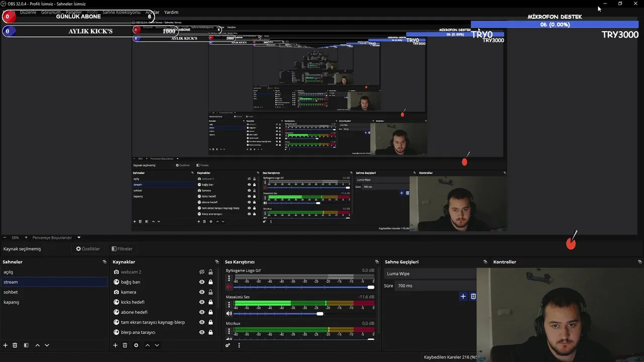Move source down with Kaynaklar down arrow
Viewport: 644px width, 362px height.
click(x=157, y=345)
